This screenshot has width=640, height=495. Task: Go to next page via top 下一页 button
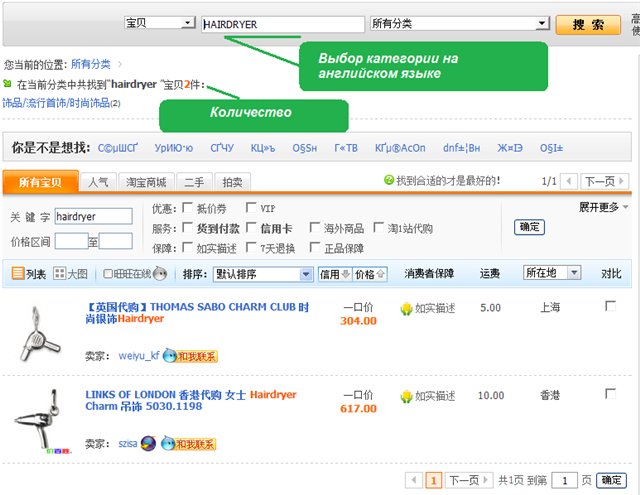tap(604, 181)
